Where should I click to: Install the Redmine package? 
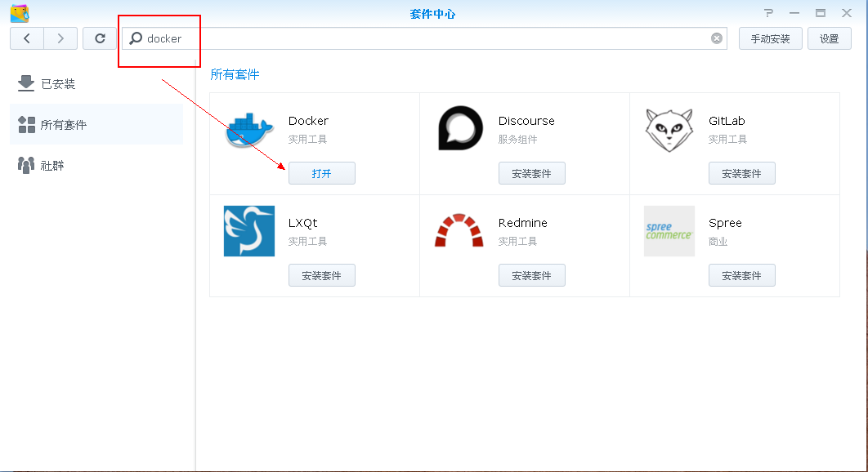(531, 275)
